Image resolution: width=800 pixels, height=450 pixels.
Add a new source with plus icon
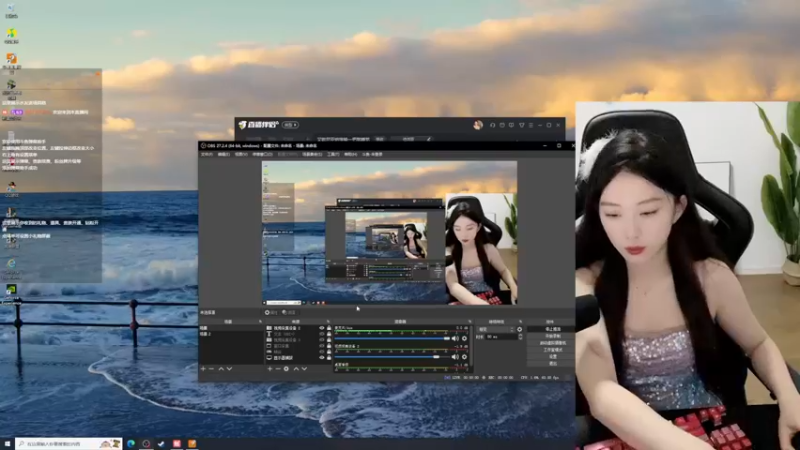tap(270, 369)
